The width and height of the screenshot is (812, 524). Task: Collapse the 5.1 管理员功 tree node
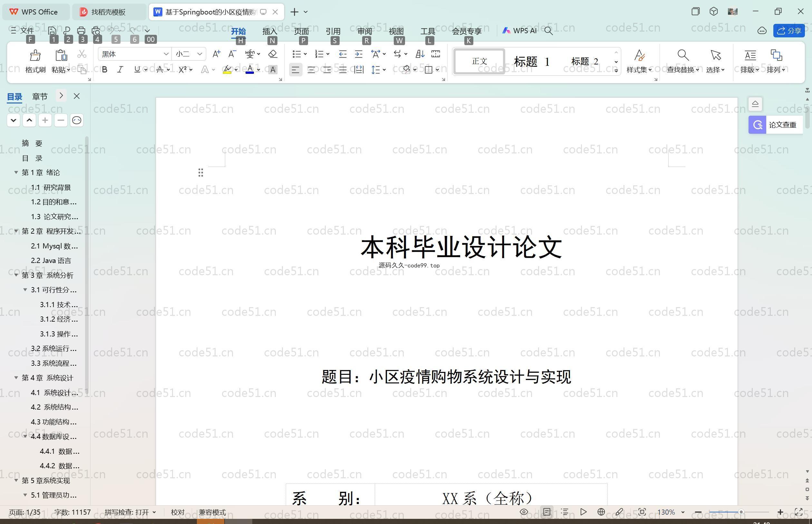click(x=25, y=495)
